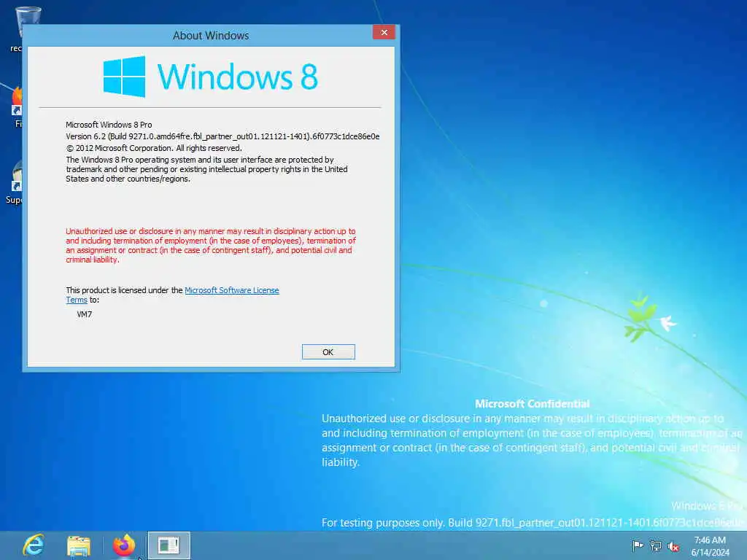The width and height of the screenshot is (747, 560).
Task: Open the Microsoft Software License link
Action: (x=231, y=290)
